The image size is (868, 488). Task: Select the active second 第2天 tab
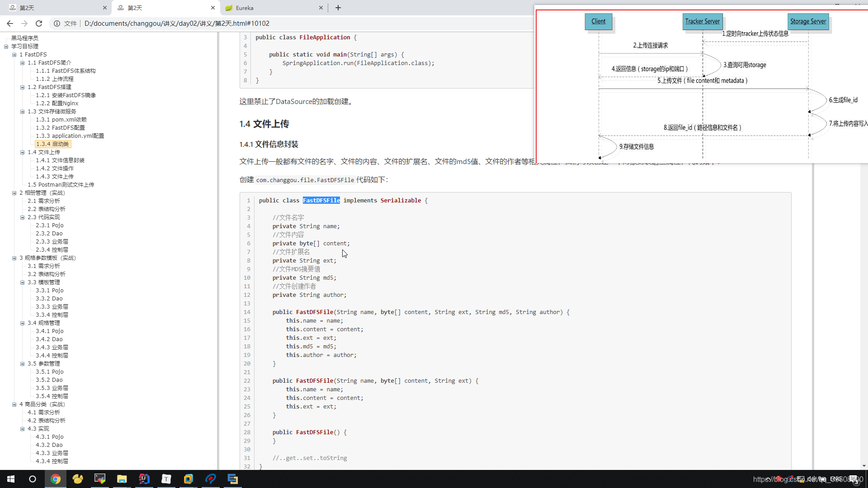(166, 8)
